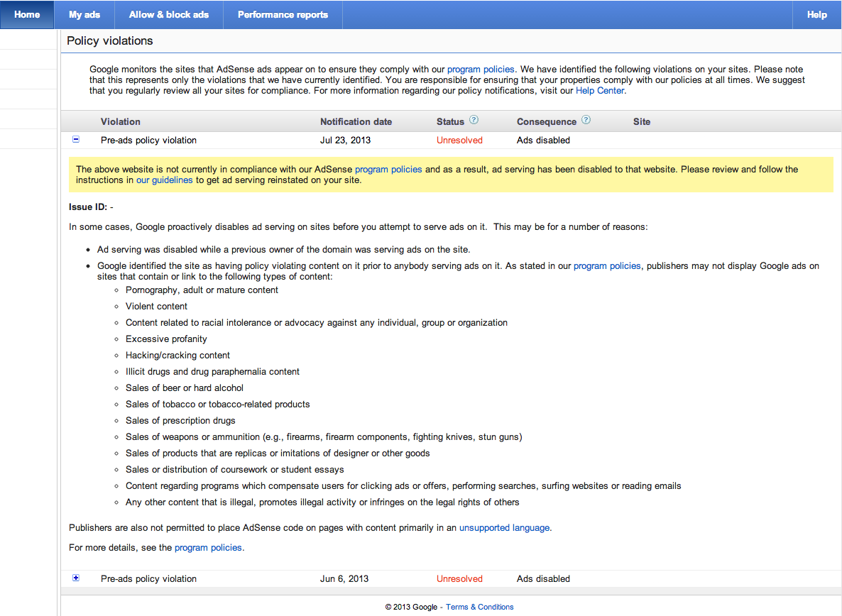The width and height of the screenshot is (842, 616).
Task: Select Unresolved status in the Jul 23 row
Action: point(459,140)
